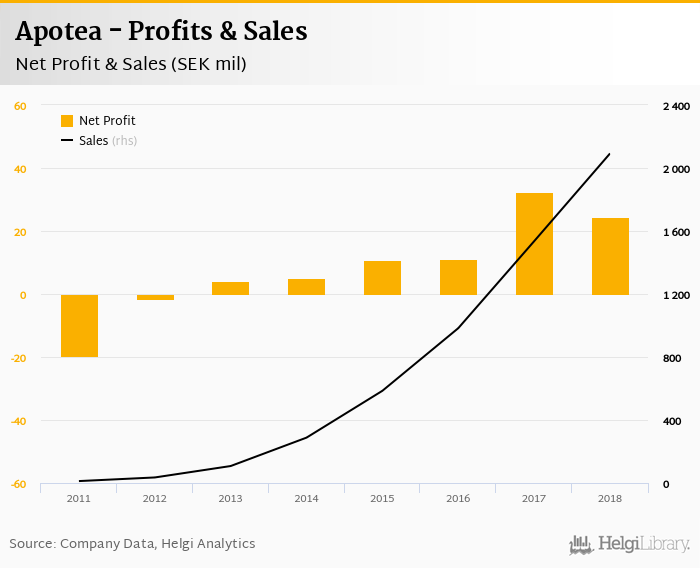Select the tallest 2017 profit bar
Screen dimensions: 700x568
(x=534, y=244)
